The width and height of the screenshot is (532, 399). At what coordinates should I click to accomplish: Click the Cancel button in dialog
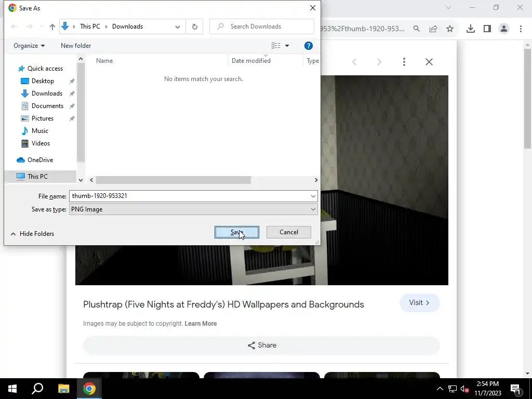click(289, 232)
